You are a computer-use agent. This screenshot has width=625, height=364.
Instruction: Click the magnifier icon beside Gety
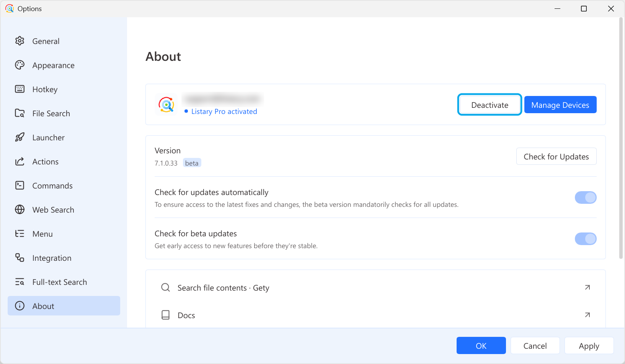(x=165, y=288)
